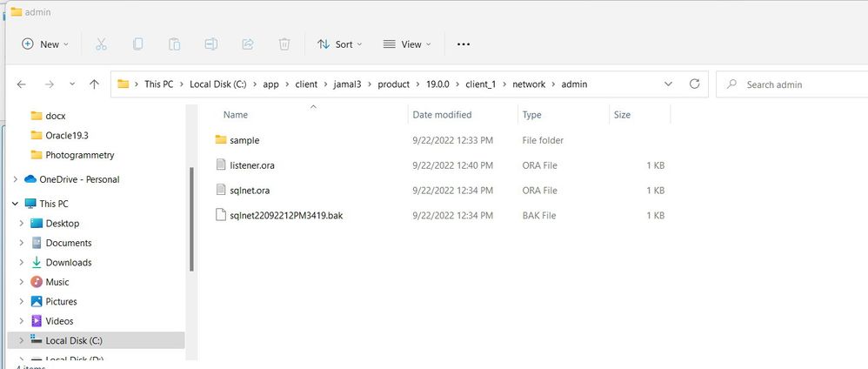Screen dimensions: 868x369
Task: Click client breadcrumb in path
Action: coord(306,84)
